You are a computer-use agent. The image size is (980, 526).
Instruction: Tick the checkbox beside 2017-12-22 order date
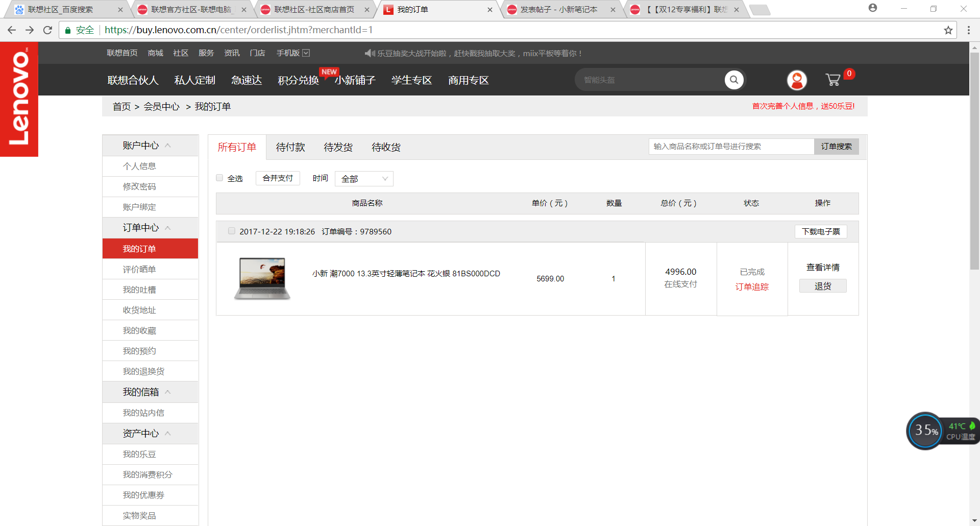231,231
